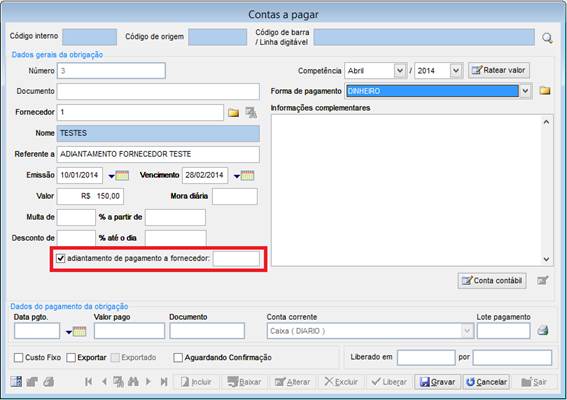
Task: Tick the Aguardando Confirmação checkbox
Action: pos(178,358)
